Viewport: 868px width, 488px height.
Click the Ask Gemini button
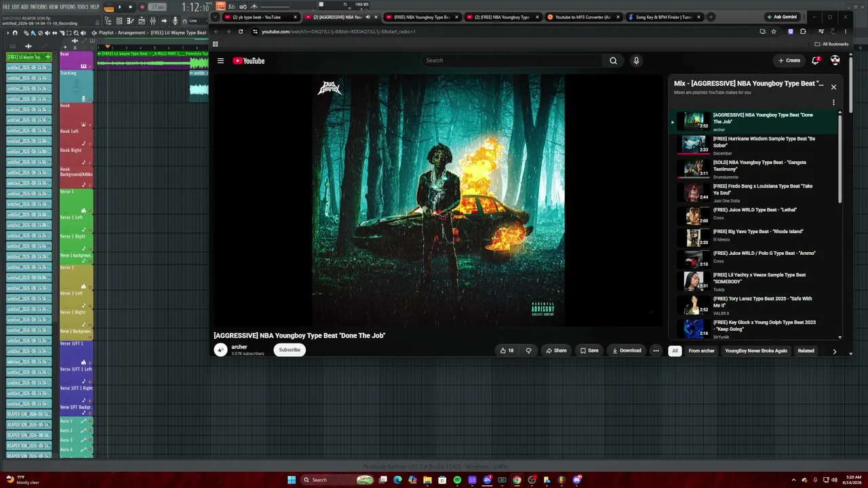pos(781,17)
